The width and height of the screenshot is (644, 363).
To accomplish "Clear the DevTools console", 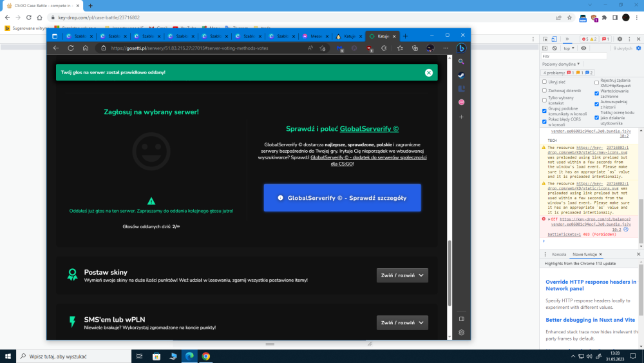I will [554, 48].
